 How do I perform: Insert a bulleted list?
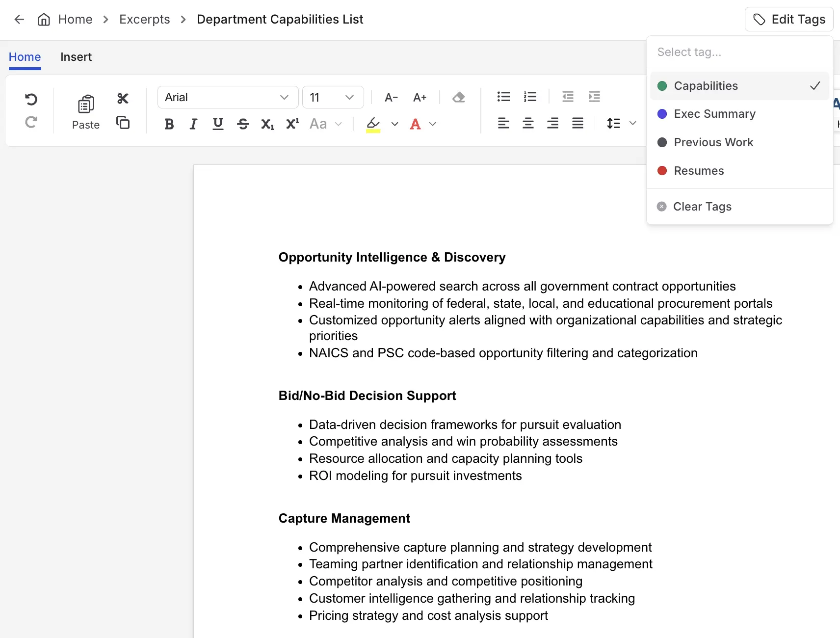[503, 97]
